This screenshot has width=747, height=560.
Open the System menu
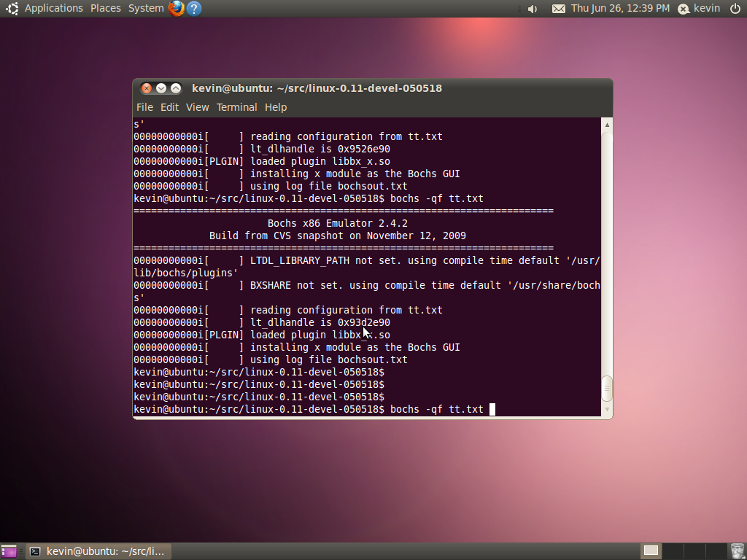pyautogui.click(x=146, y=8)
